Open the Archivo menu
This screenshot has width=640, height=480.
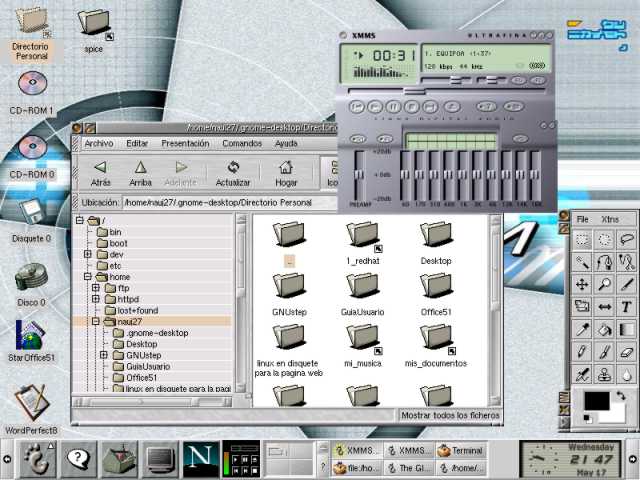(99, 144)
